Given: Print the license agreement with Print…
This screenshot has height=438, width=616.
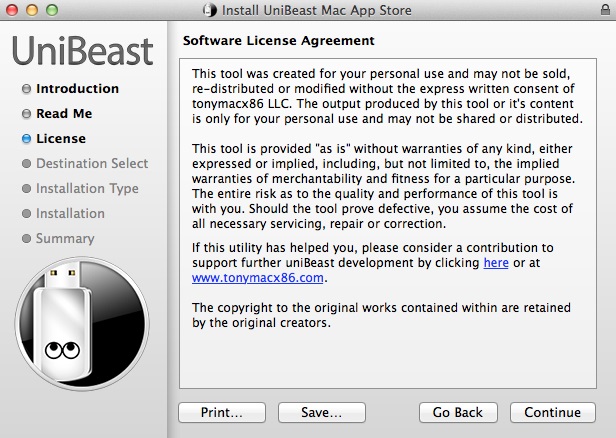Looking at the screenshot, I should [222, 412].
